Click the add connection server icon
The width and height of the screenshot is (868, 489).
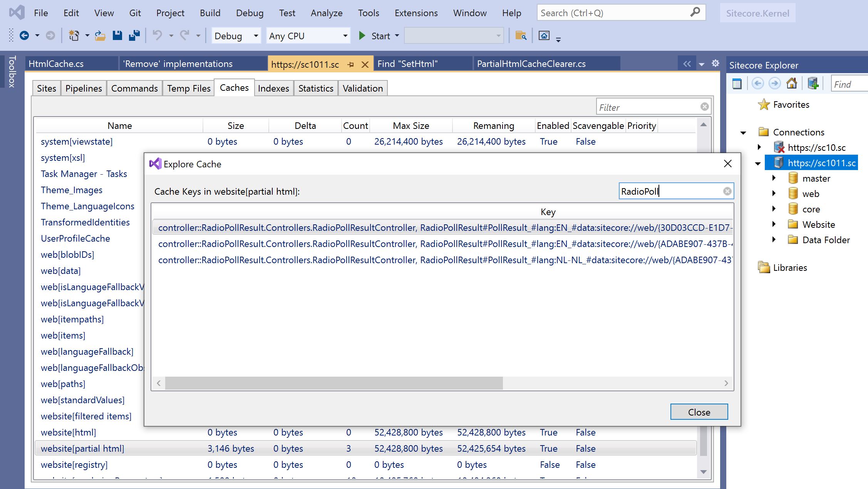point(813,83)
